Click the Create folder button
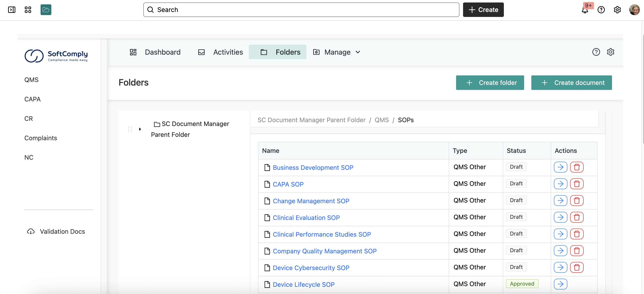The width and height of the screenshot is (644, 294). [490, 83]
